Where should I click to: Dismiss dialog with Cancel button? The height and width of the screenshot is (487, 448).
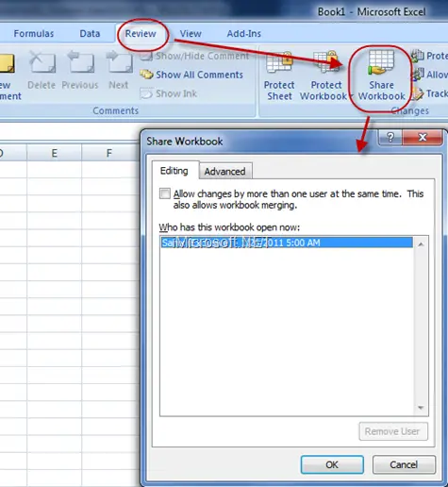(404, 464)
